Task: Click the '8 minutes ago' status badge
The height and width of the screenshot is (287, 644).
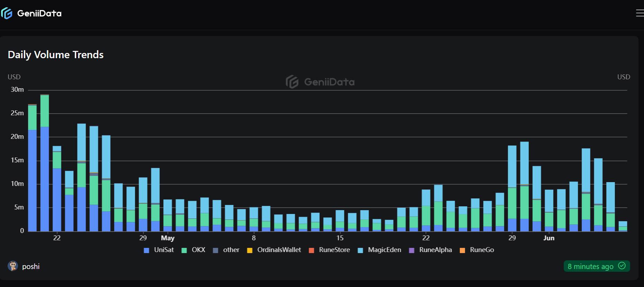Action: click(x=590, y=266)
